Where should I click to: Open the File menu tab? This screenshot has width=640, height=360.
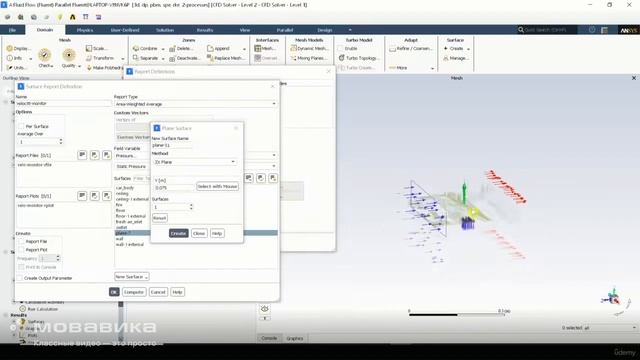(12, 30)
